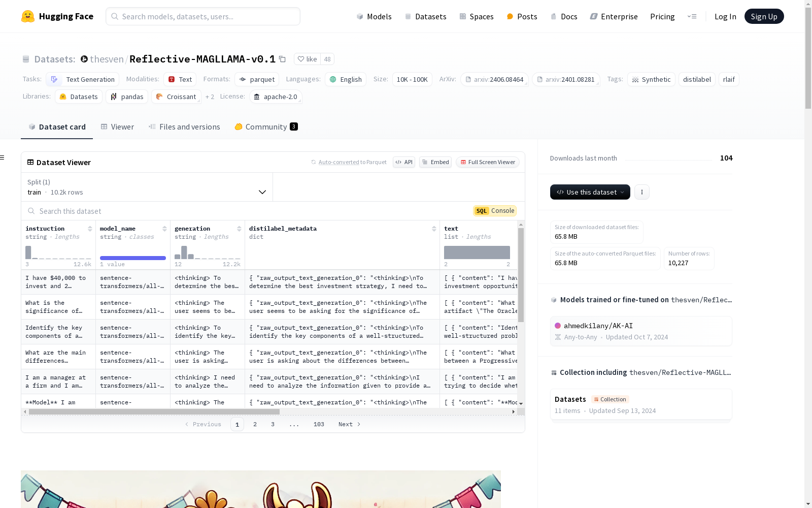Sort the instruction column

click(x=90, y=229)
